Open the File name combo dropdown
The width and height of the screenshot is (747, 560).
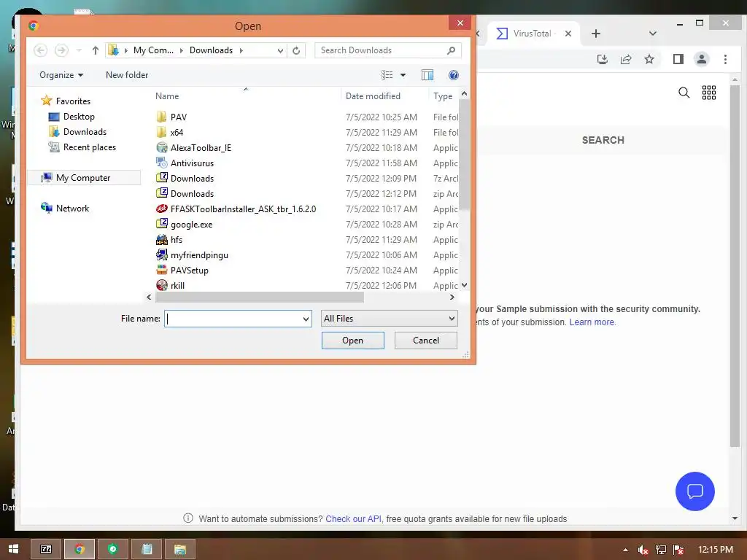coord(306,319)
